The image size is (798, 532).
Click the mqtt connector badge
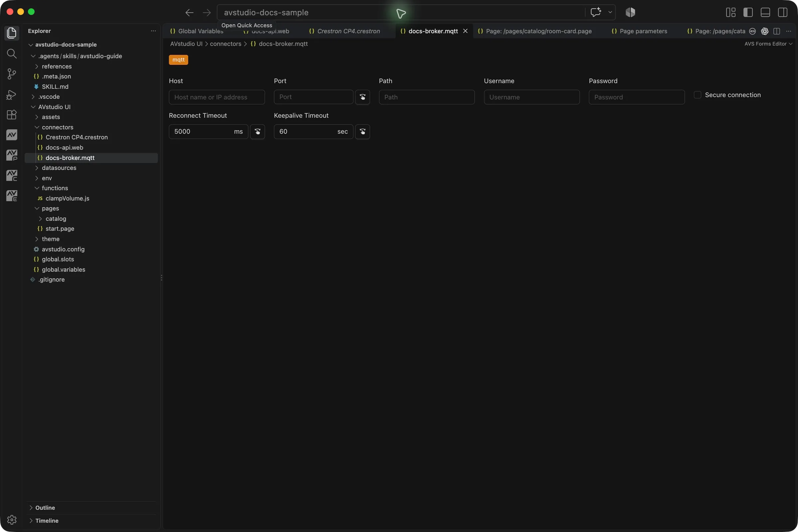179,60
